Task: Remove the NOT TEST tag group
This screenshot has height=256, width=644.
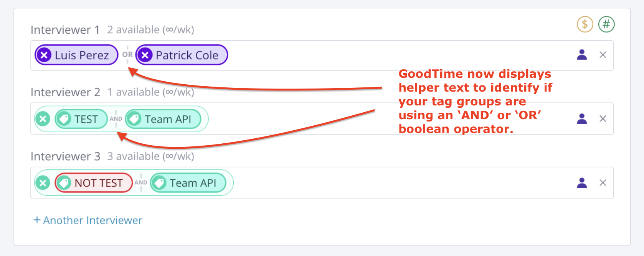Action: click(43, 183)
